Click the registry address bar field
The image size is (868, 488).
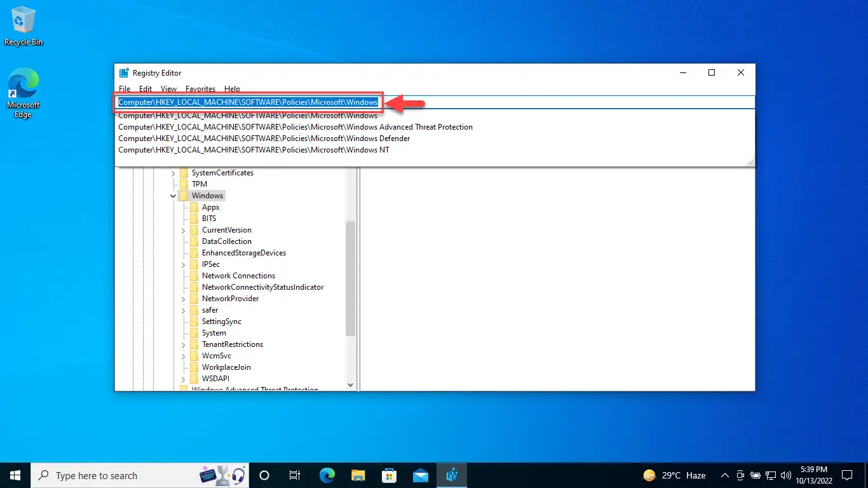(435, 102)
